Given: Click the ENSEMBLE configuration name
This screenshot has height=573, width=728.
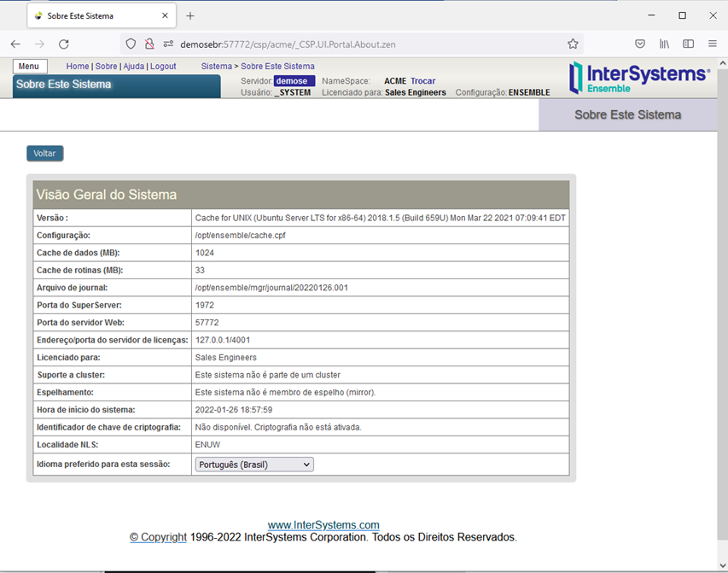Looking at the screenshot, I should coord(529,92).
